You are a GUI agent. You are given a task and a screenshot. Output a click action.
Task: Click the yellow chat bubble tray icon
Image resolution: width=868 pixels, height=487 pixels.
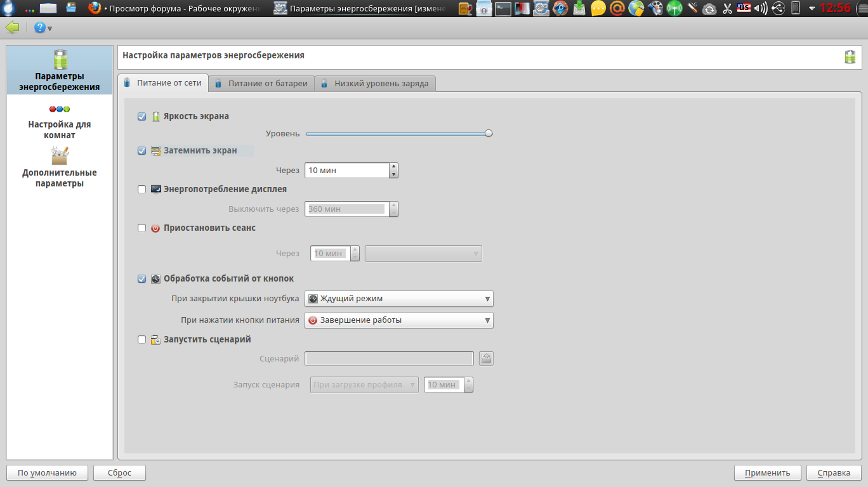598,8
